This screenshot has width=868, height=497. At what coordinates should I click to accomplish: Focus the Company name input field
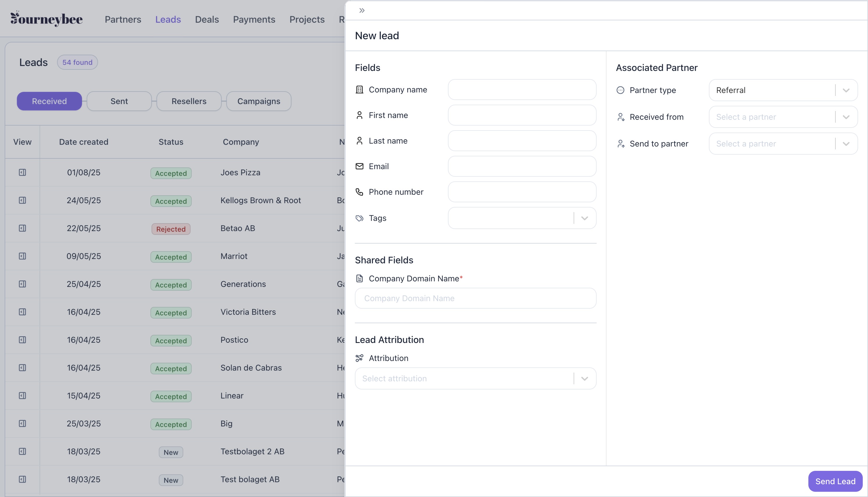point(522,90)
